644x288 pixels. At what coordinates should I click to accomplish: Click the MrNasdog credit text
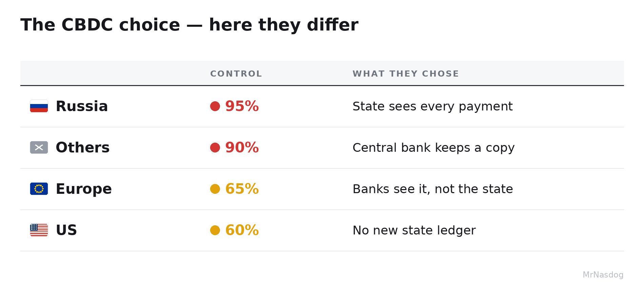(603, 275)
